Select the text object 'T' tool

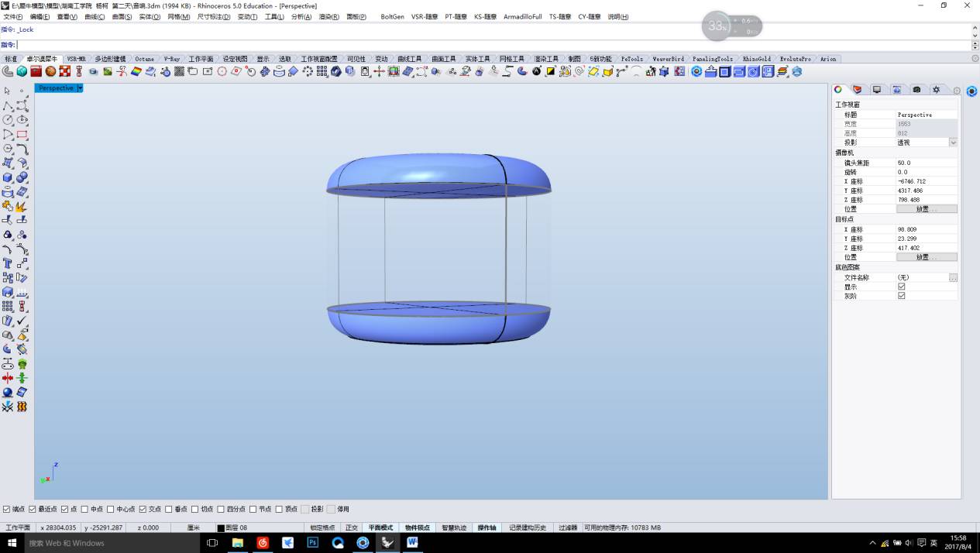[8, 263]
